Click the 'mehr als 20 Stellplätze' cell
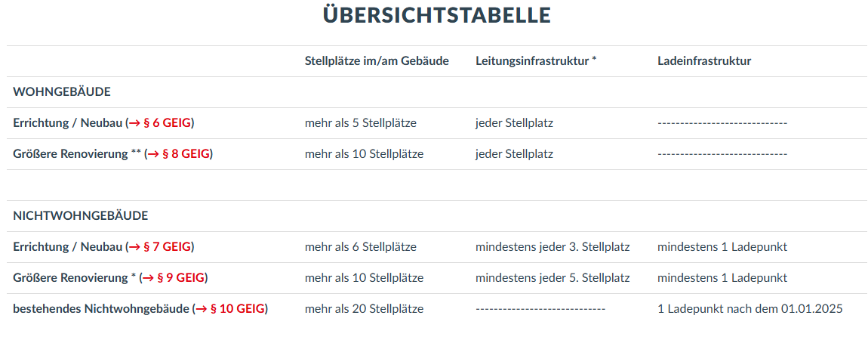Image resolution: width=868 pixels, height=337 pixels. click(364, 309)
